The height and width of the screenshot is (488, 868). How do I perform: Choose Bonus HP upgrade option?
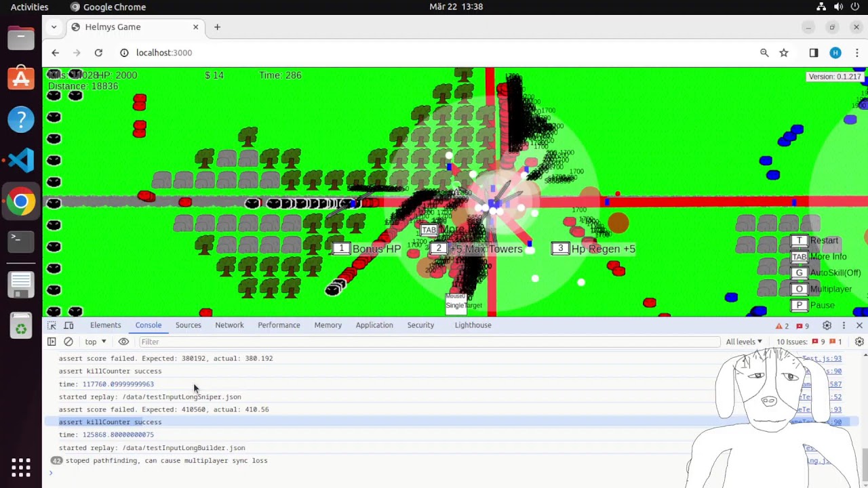click(x=367, y=249)
